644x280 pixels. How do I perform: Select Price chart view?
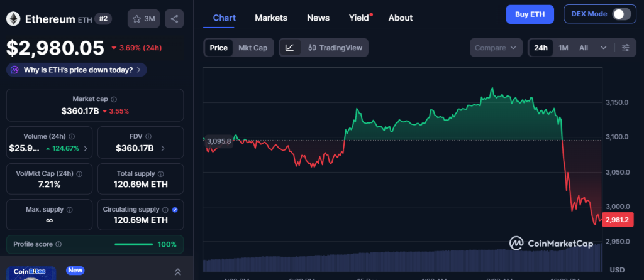pos(218,48)
